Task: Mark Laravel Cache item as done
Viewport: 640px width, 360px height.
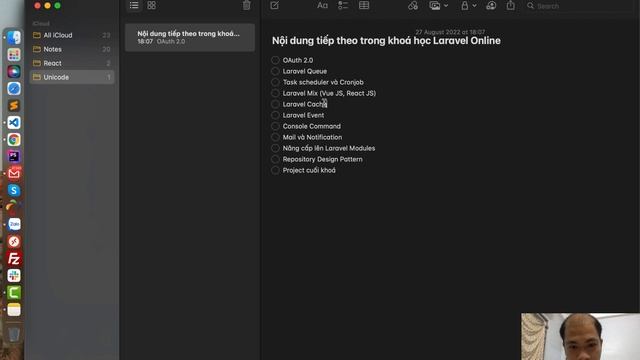Action: point(275,104)
